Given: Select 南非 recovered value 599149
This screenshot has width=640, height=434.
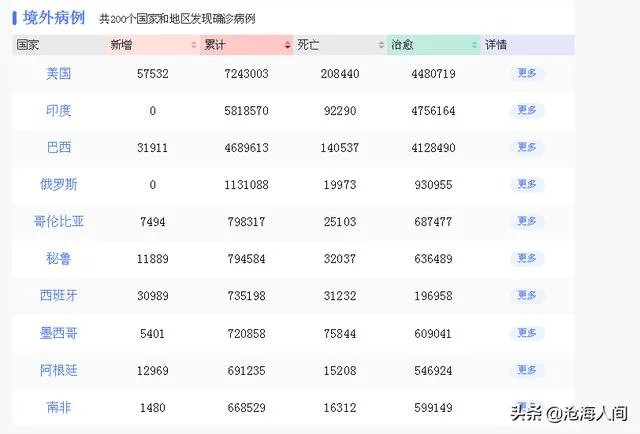Looking at the screenshot, I should coord(433,408).
